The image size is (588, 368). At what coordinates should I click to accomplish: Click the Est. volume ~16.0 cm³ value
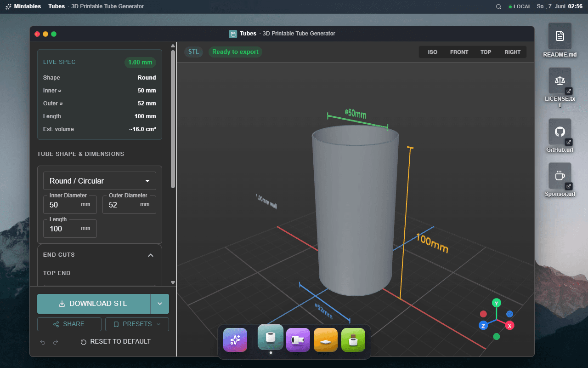[x=142, y=129]
